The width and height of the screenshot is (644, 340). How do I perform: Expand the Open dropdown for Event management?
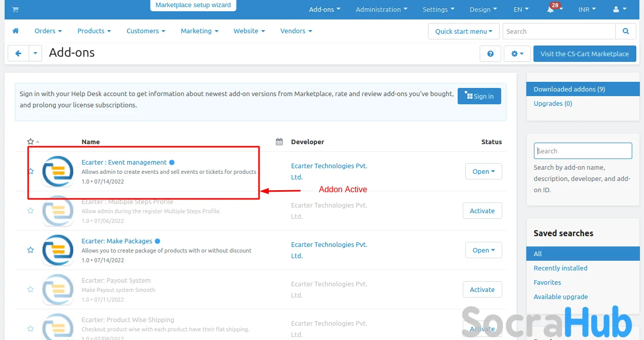point(483,171)
